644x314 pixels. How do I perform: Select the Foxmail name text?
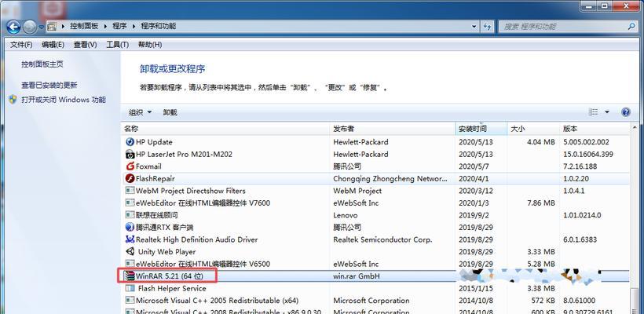[148, 166]
